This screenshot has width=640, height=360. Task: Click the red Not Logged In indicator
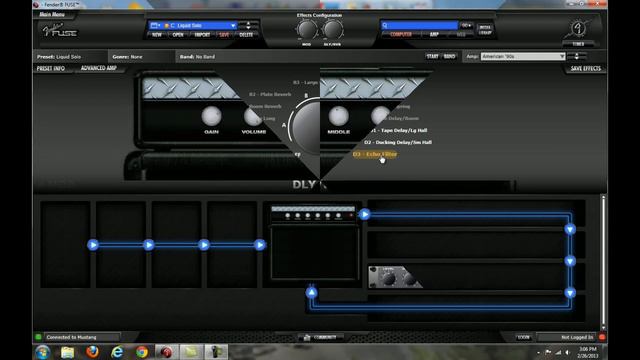(x=602, y=337)
